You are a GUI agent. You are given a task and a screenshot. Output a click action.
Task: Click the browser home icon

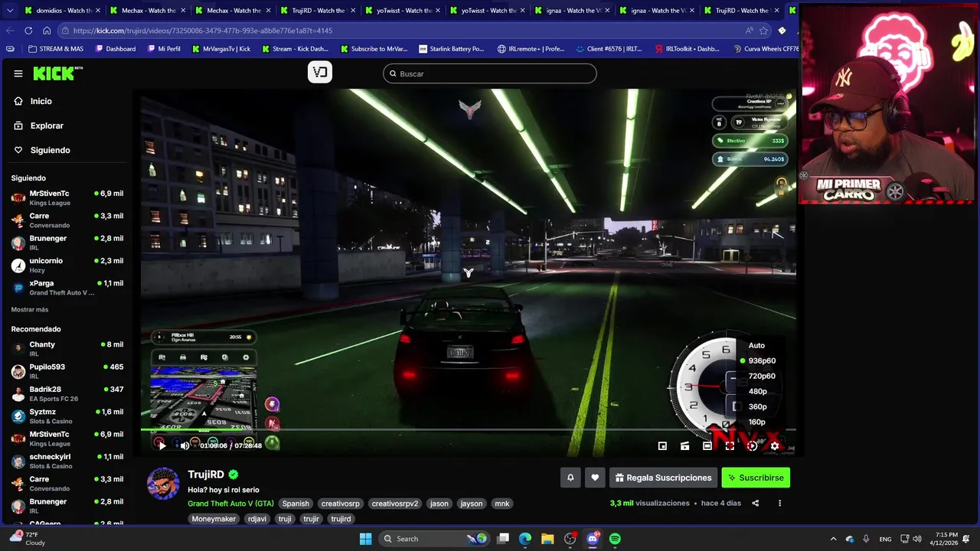pyautogui.click(x=47, y=31)
